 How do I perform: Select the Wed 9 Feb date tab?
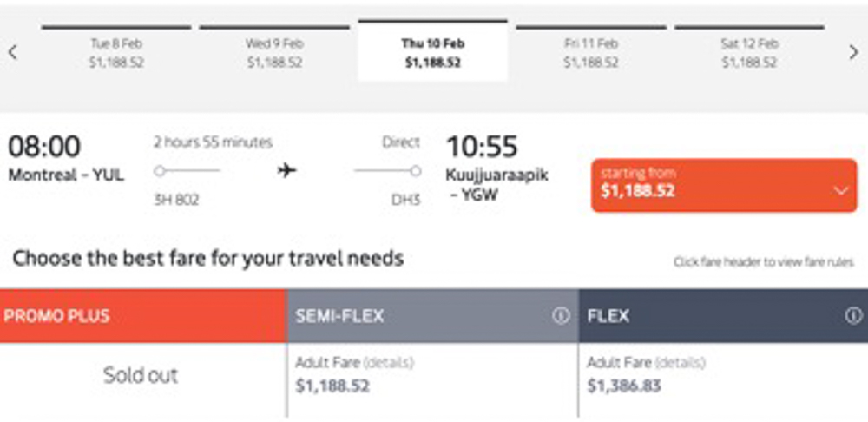pos(274,53)
